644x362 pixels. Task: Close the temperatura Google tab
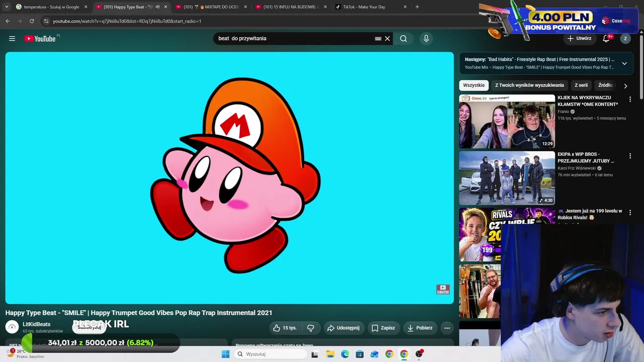point(86,7)
